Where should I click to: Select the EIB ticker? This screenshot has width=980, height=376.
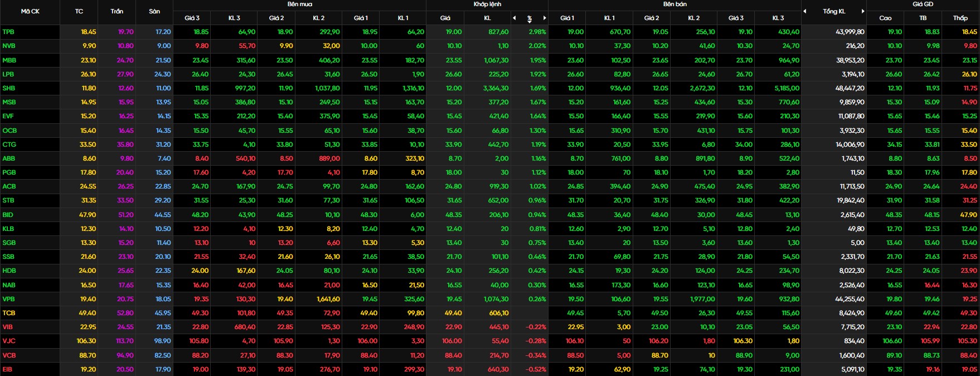coord(7,369)
